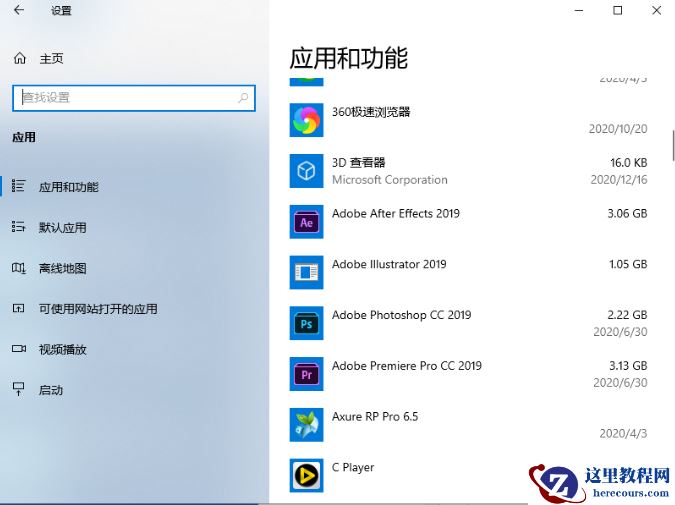Select the Adobe Photoshop CC 2019 name
This screenshot has height=505, width=675.
tap(402, 315)
